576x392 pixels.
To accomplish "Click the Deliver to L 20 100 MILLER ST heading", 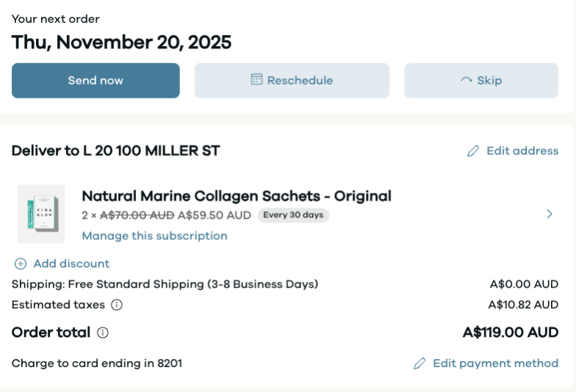I will click(116, 151).
